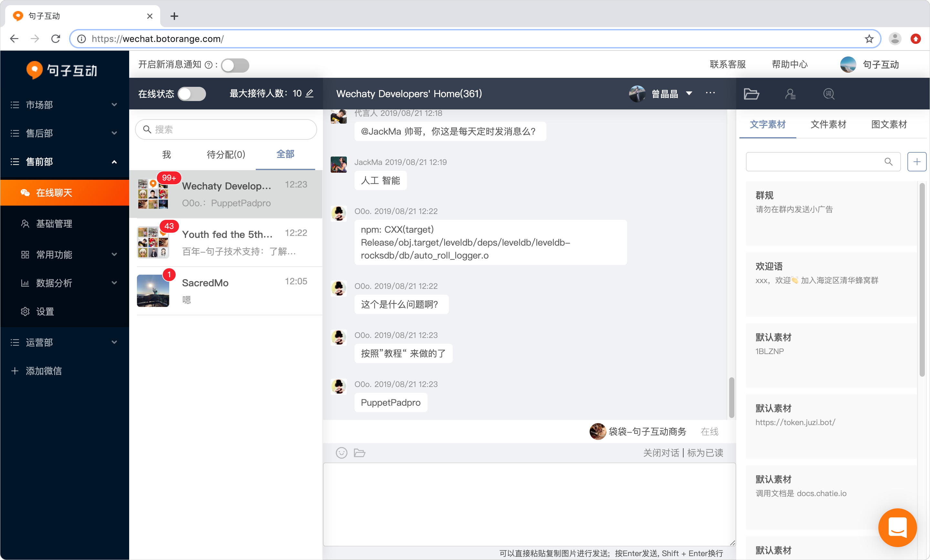Open the 曾晶晶 account dropdown
This screenshot has height=560, width=930.
(x=660, y=93)
